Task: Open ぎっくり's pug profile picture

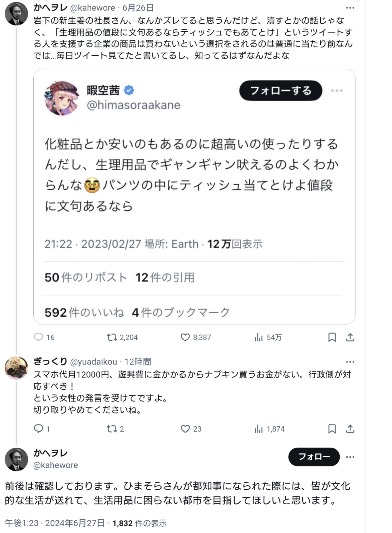Action: [x=16, y=367]
